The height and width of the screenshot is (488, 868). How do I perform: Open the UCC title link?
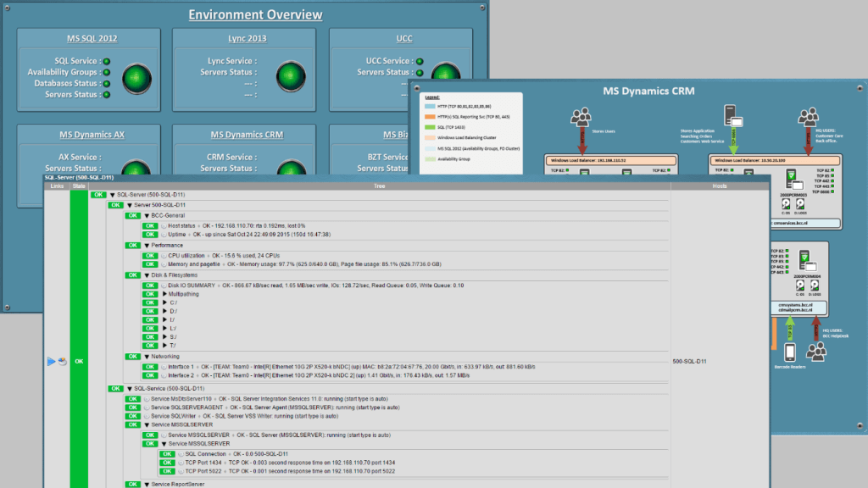pyautogui.click(x=404, y=39)
